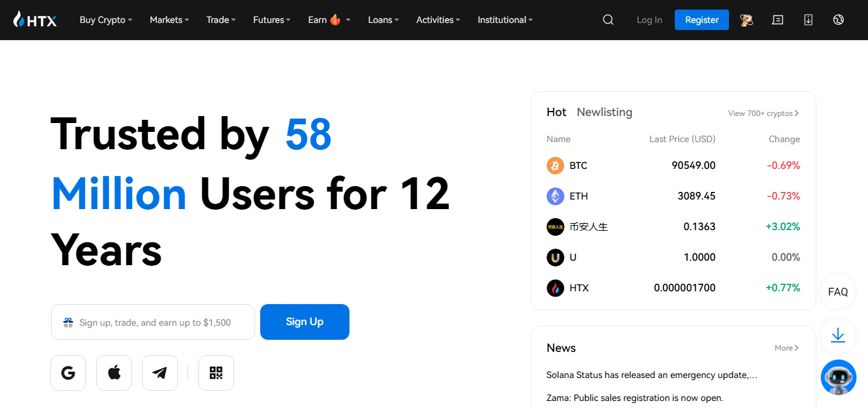Open search using the magnifier icon
The image size is (868, 408).
[x=607, y=20]
